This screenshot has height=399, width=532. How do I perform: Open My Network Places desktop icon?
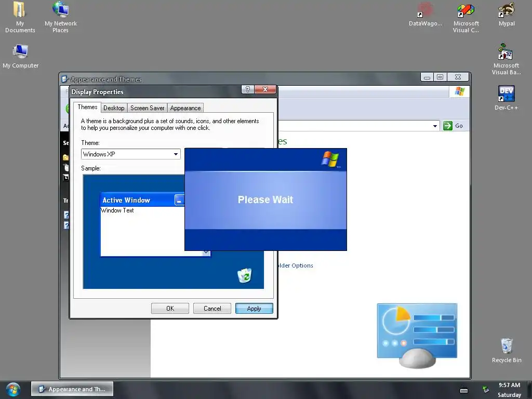pos(60,17)
